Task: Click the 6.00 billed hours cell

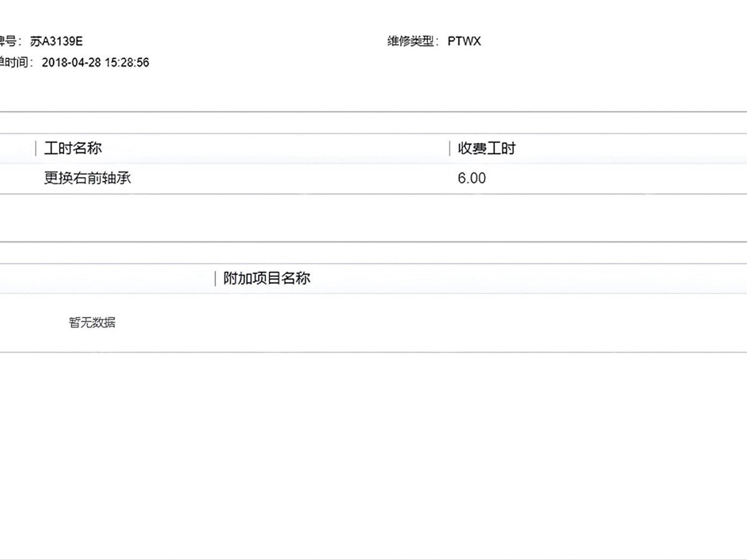Action: pos(471,179)
